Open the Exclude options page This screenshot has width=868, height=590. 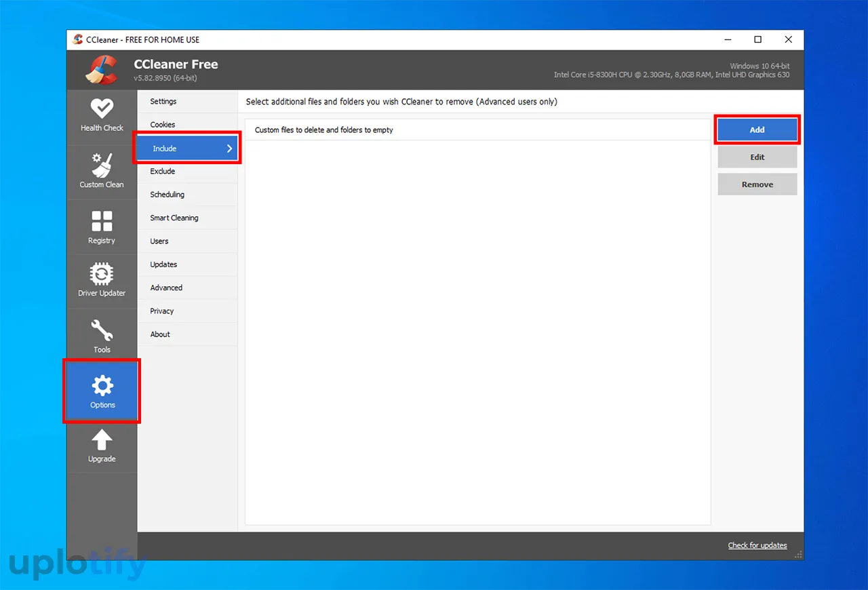click(187, 172)
